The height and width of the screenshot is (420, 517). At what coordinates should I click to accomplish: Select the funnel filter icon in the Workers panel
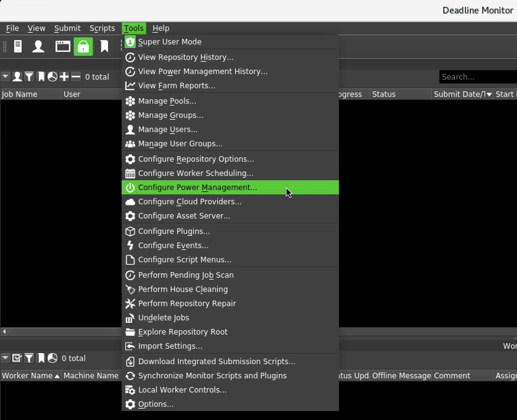tap(29, 358)
